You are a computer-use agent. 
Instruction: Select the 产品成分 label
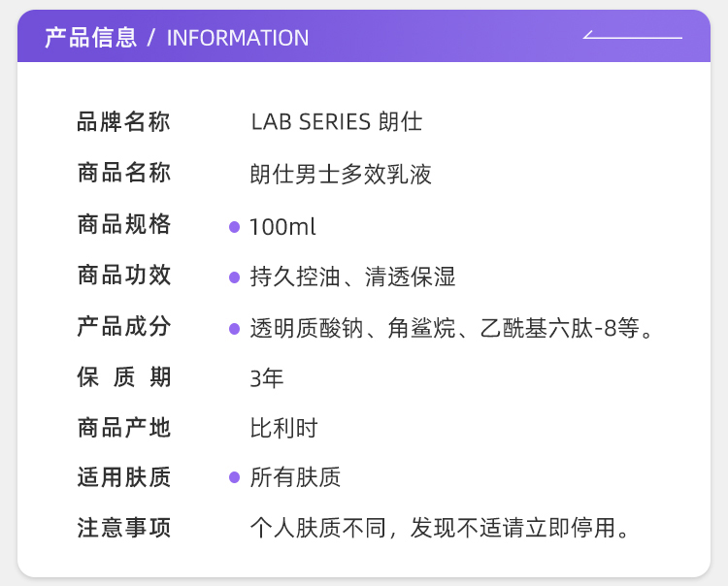124,327
